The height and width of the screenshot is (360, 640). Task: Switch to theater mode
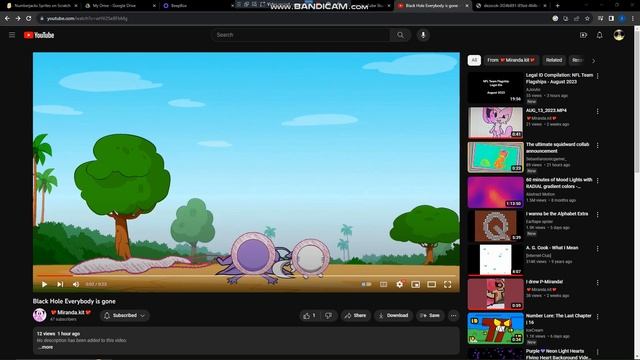tap(431, 284)
